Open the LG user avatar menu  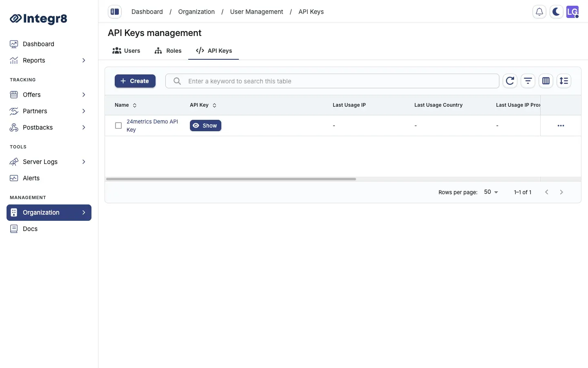(572, 12)
